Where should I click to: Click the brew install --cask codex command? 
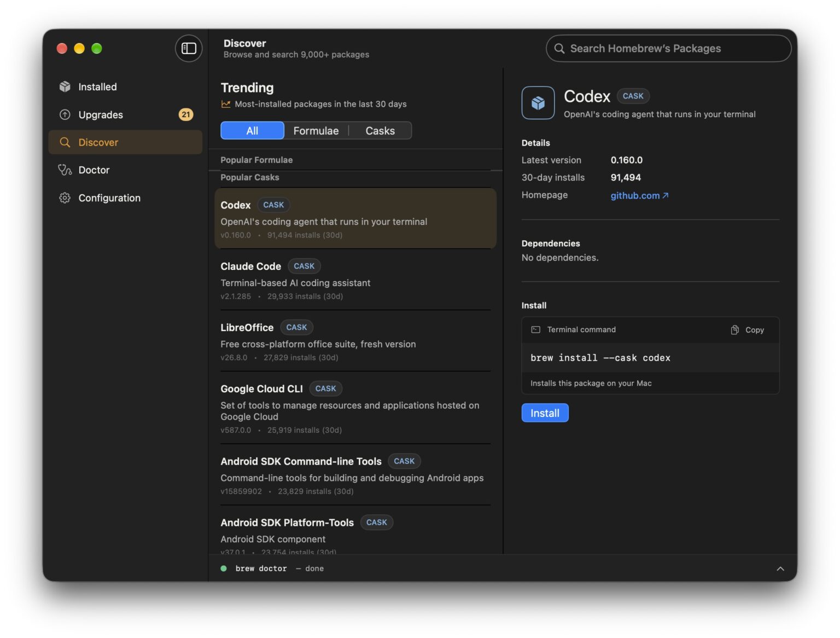(x=600, y=358)
